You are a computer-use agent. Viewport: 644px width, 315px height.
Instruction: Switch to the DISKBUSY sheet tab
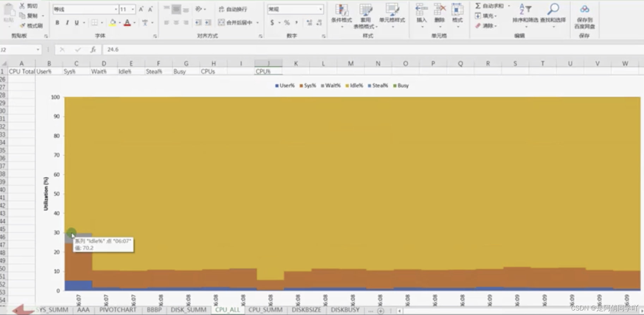point(345,310)
